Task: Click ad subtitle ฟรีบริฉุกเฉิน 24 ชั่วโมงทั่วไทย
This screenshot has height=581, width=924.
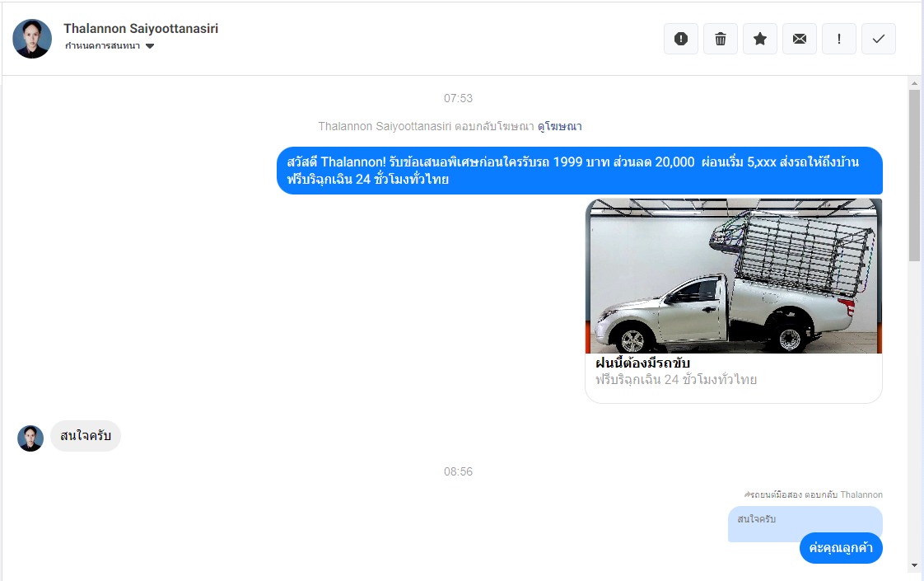Action: pyautogui.click(x=676, y=380)
